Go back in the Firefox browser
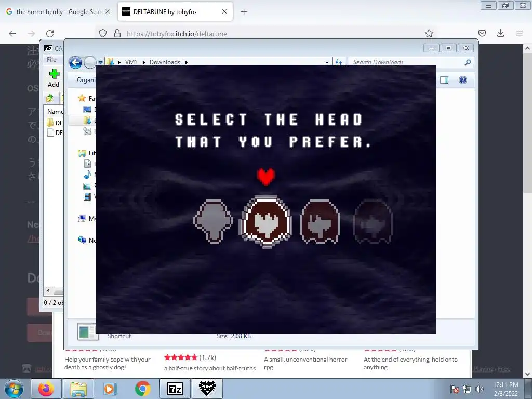This screenshot has height=399, width=532. point(12,34)
